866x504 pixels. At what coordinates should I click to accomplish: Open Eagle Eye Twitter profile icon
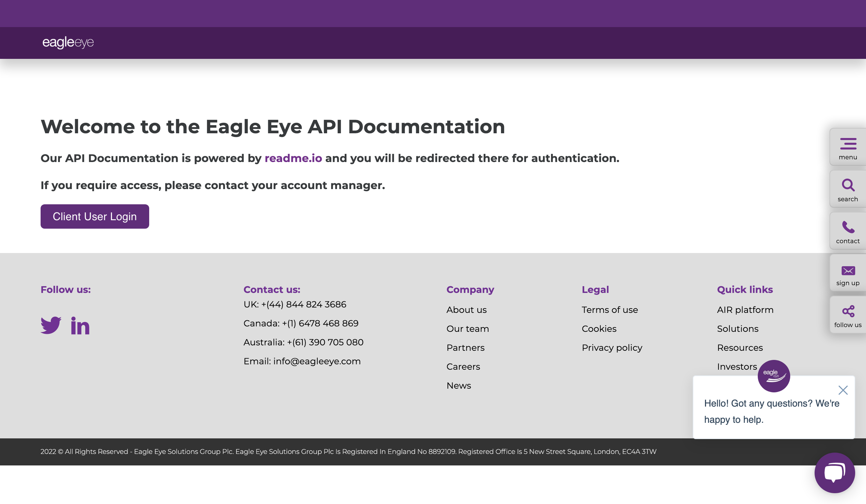[x=51, y=325]
